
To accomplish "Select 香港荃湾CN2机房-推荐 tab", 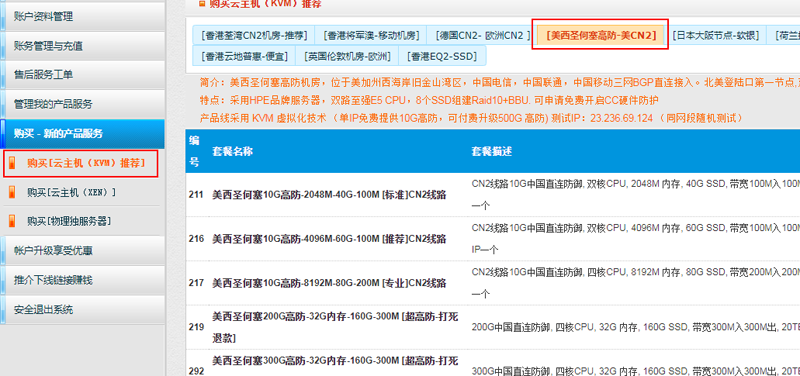I will coord(254,35).
